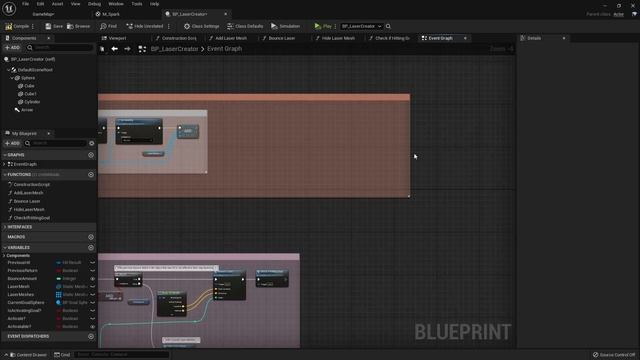This screenshot has width=640, height=360.
Task: Open the Add Laser Mesh tab
Action: [x=228, y=38]
